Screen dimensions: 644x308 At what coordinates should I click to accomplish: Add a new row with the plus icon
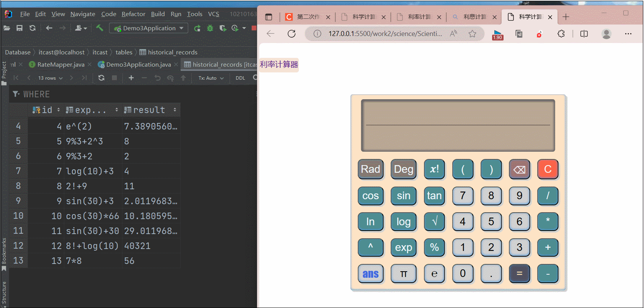(x=131, y=78)
